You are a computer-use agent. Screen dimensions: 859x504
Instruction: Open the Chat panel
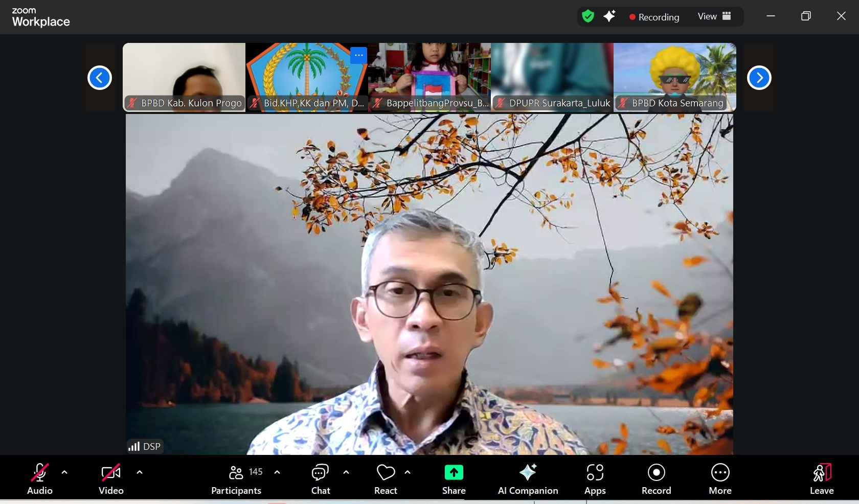pyautogui.click(x=321, y=479)
